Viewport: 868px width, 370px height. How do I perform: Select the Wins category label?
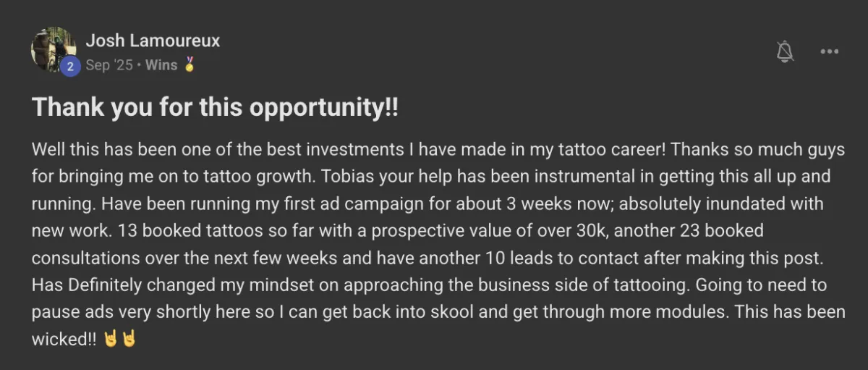[x=161, y=65]
